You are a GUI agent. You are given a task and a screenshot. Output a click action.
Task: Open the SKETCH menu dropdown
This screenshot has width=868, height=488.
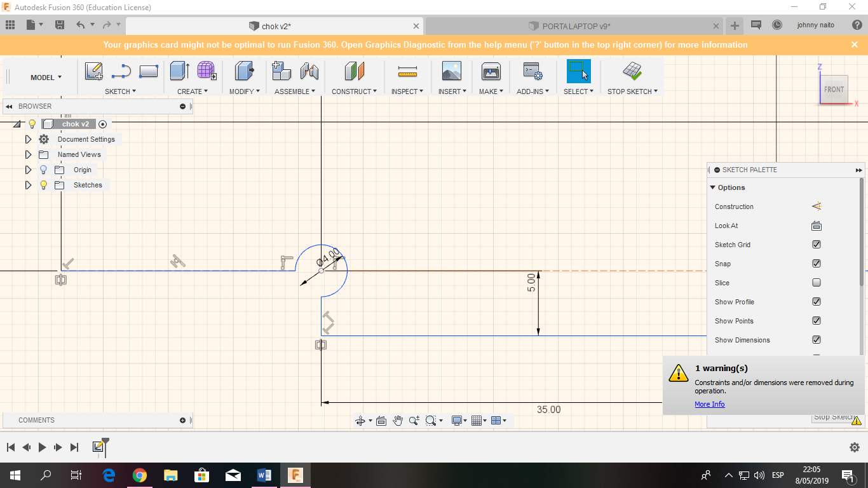121,91
